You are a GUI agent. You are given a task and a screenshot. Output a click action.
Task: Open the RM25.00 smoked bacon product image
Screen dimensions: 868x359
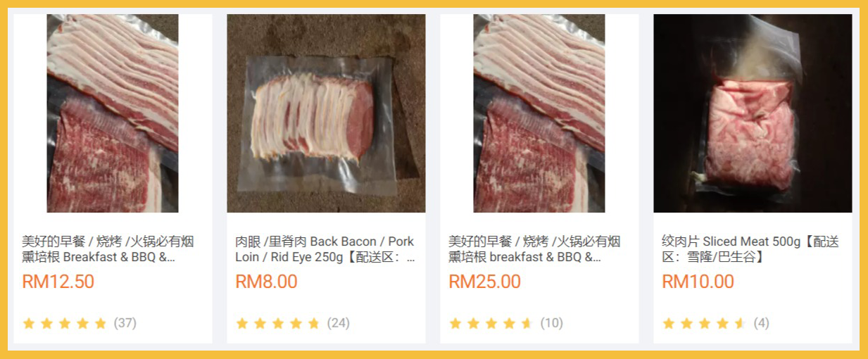539,113
